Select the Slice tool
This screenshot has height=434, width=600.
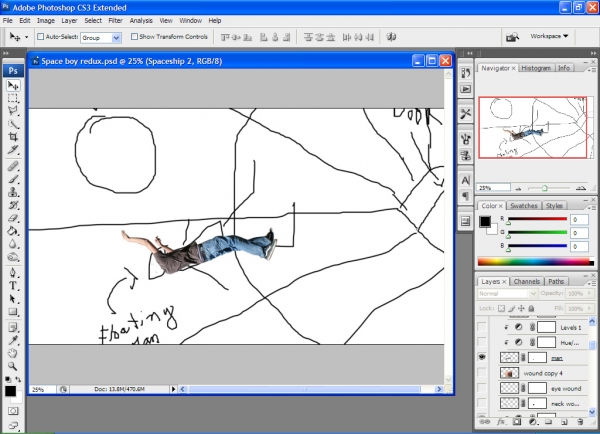(13, 150)
